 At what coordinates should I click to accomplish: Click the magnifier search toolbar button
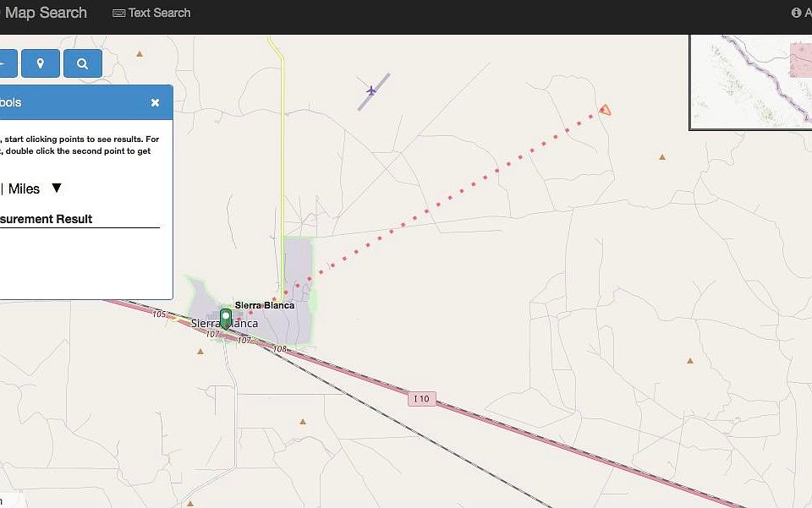(x=82, y=63)
